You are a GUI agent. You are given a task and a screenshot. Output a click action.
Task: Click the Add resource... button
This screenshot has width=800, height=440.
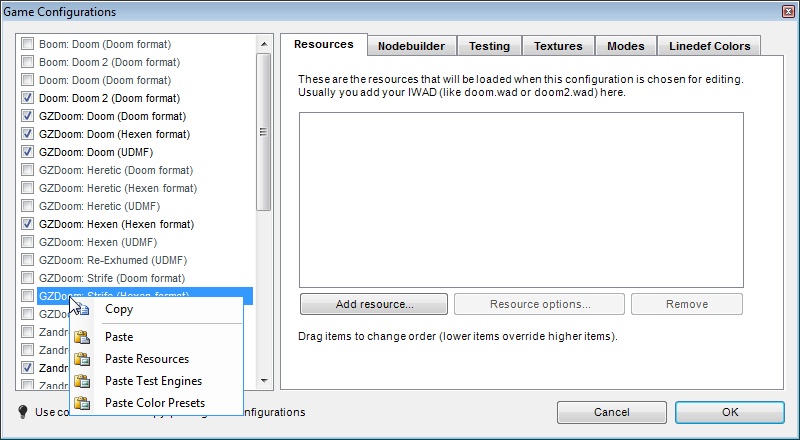tap(374, 304)
